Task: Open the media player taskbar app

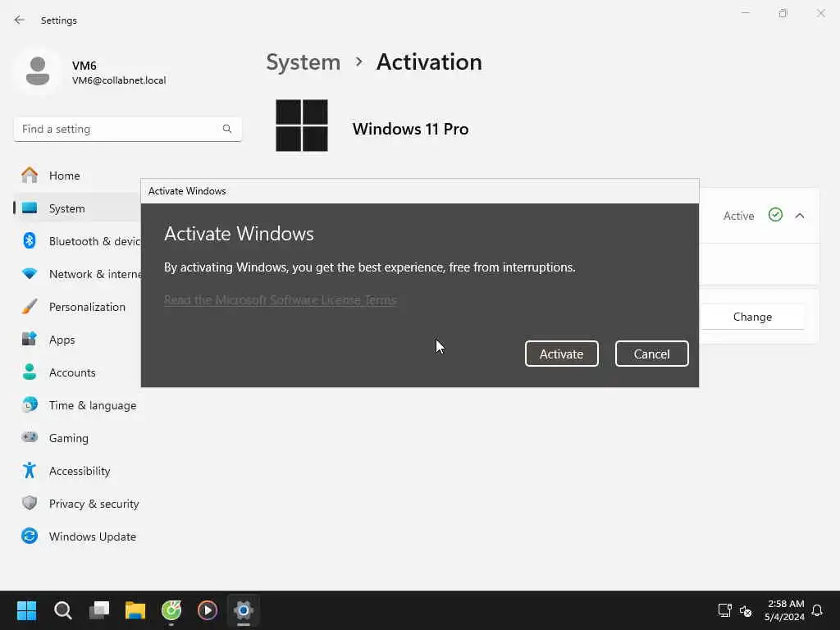Action: 208,610
